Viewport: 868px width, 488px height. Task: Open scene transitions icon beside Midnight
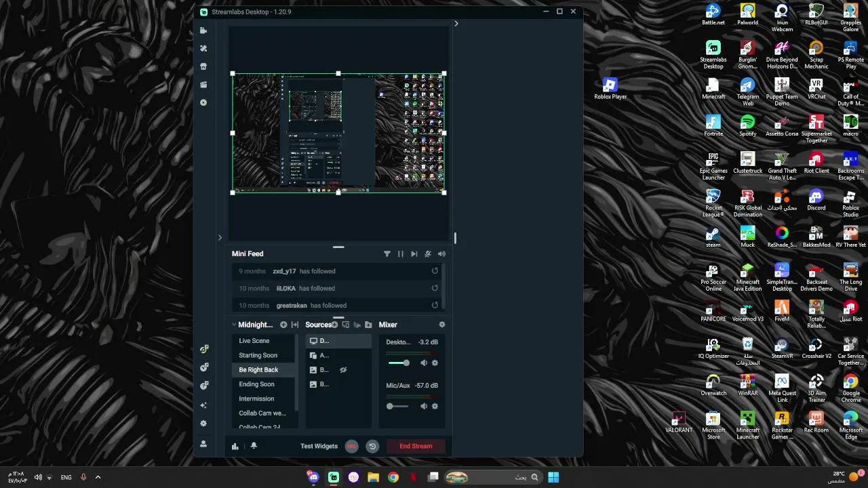[x=295, y=325]
